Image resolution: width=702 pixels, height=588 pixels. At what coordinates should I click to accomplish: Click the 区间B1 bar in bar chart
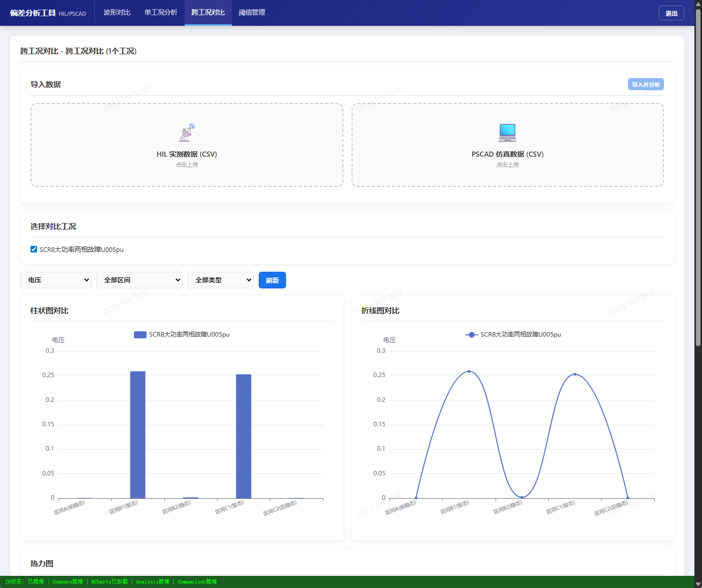click(138, 434)
